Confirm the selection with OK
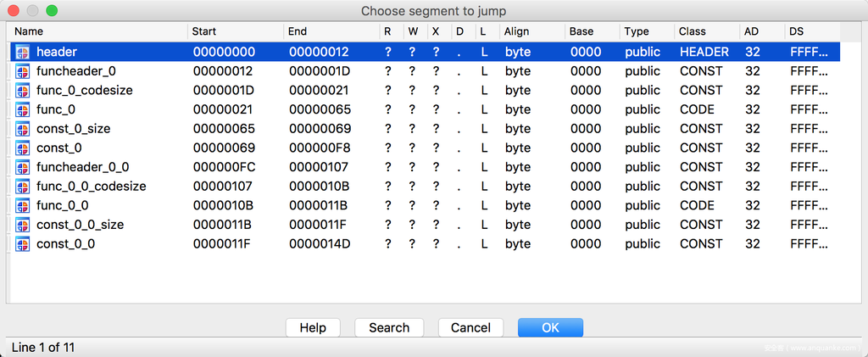The height and width of the screenshot is (357, 868). pos(550,328)
